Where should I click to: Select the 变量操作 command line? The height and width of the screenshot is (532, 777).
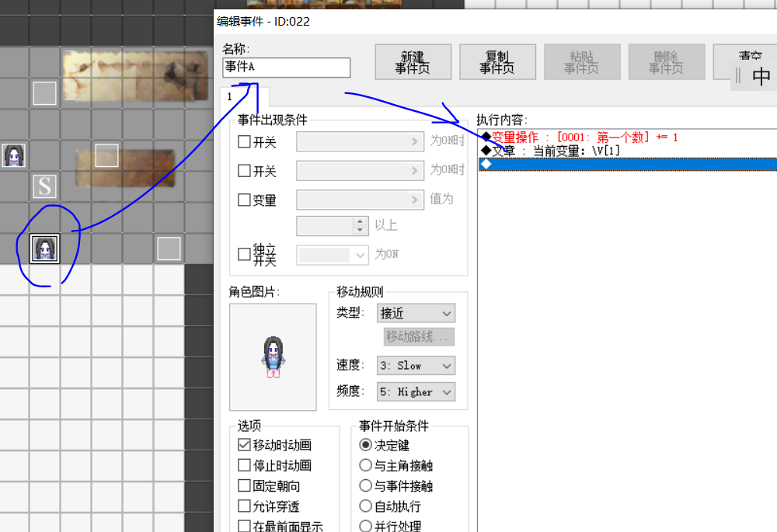(628, 137)
